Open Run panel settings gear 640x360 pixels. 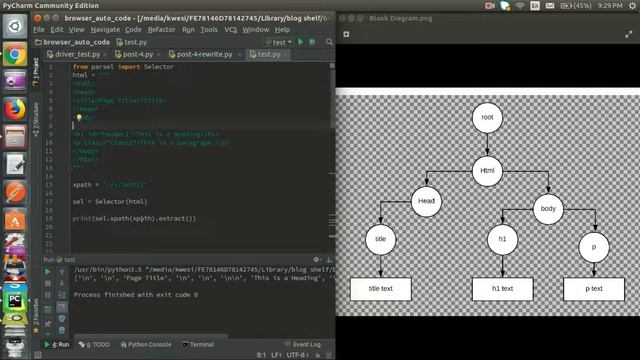click(x=316, y=260)
